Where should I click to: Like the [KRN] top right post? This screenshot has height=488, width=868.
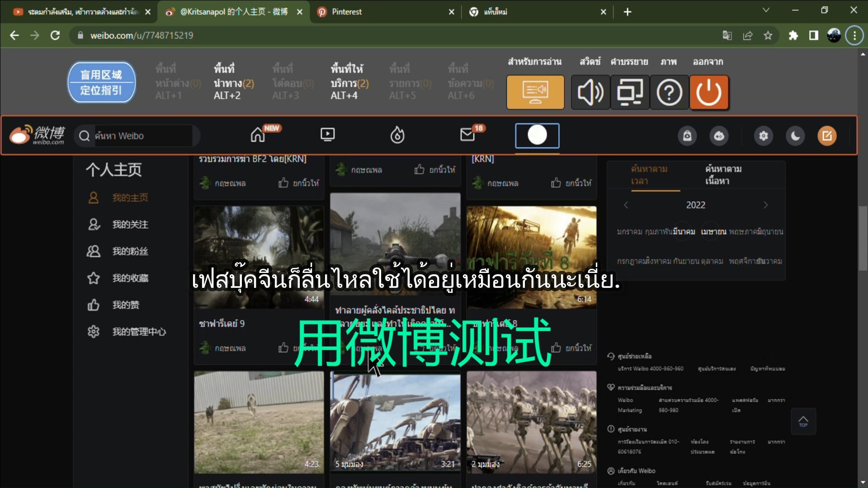[571, 183]
